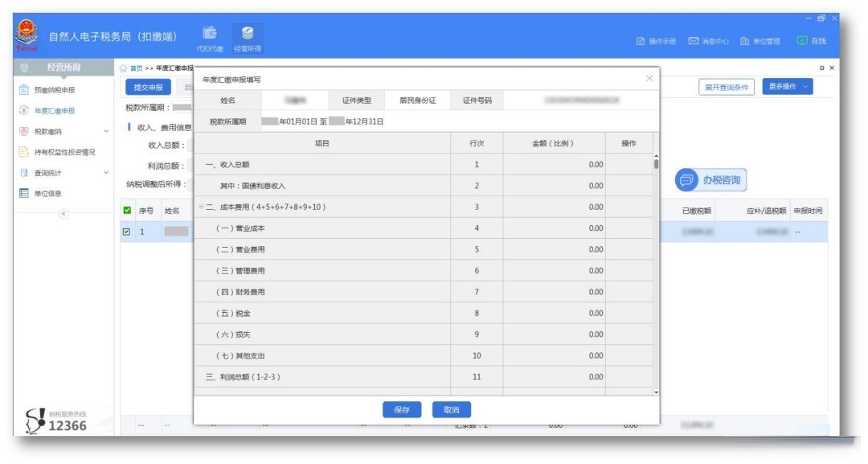Open the 经营所得 module icon
Viewport: 868px width, 464px height.
click(x=248, y=39)
